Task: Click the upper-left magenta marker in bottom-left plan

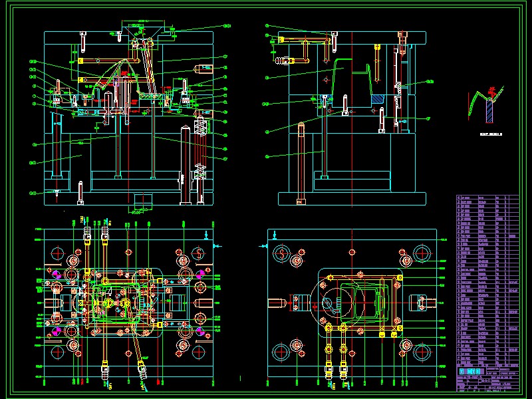Action: pyautogui.click(x=56, y=274)
